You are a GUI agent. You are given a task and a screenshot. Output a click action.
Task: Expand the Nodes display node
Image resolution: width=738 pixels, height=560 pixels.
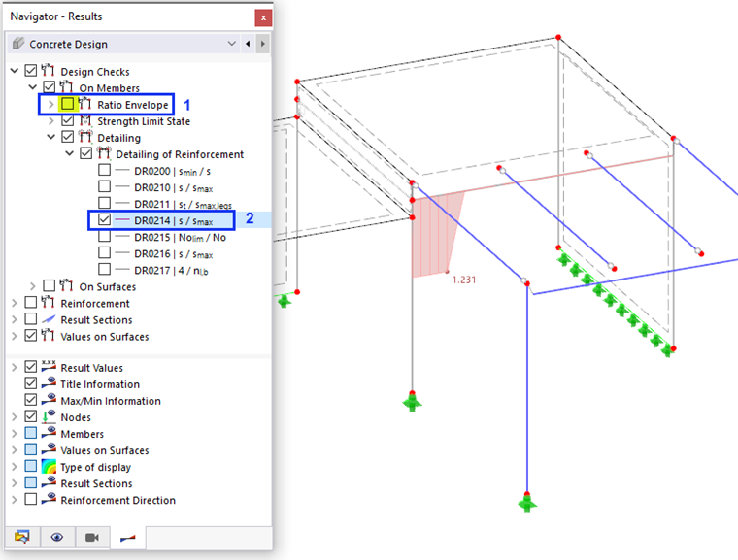tap(15, 417)
